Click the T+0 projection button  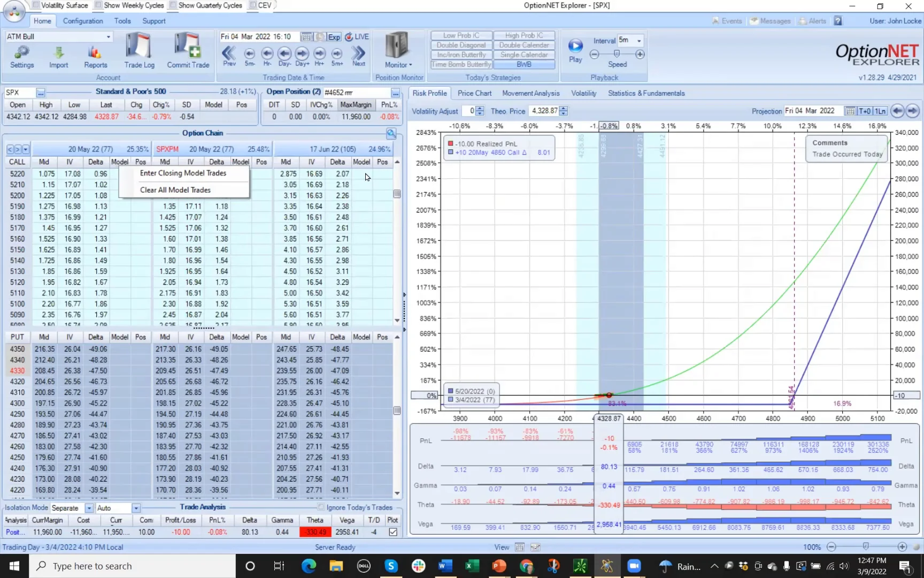(865, 111)
